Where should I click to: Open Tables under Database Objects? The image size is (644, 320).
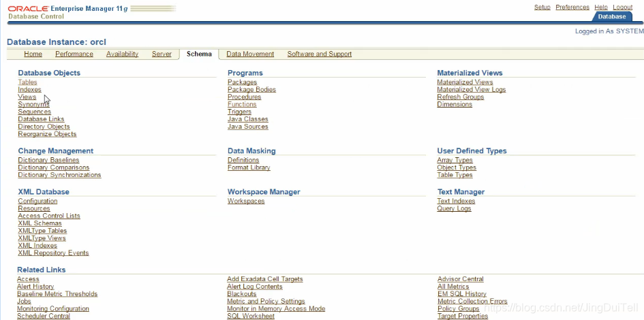27,82
